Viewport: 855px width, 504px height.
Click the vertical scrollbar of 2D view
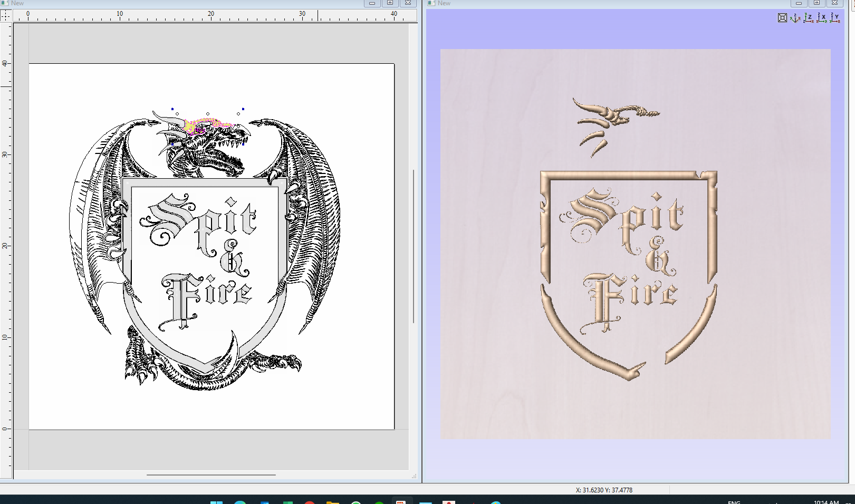(414, 246)
